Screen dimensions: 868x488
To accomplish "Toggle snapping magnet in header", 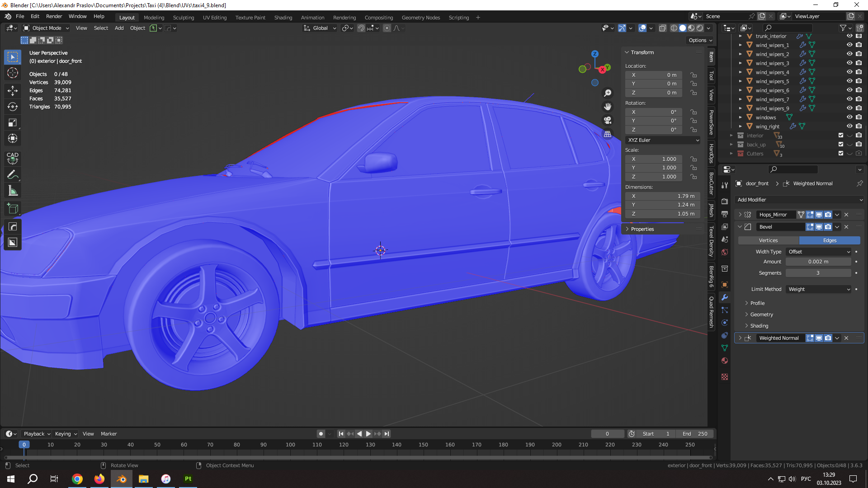I will pos(361,28).
